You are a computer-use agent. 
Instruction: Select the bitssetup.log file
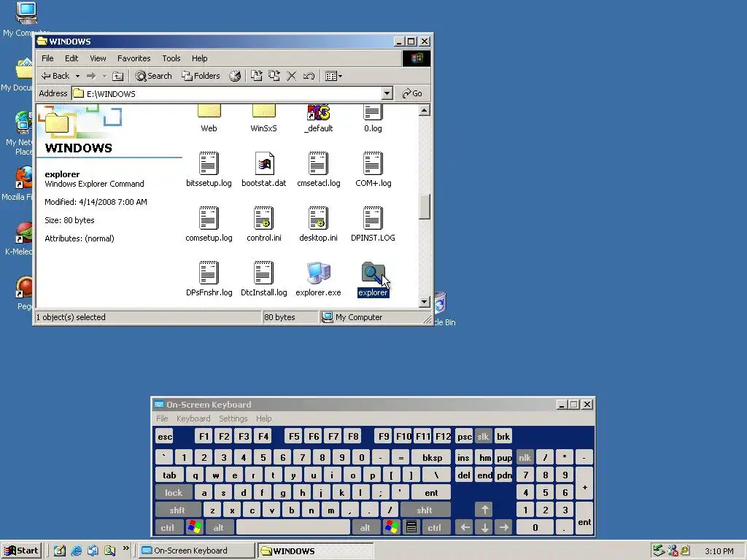pos(209,169)
